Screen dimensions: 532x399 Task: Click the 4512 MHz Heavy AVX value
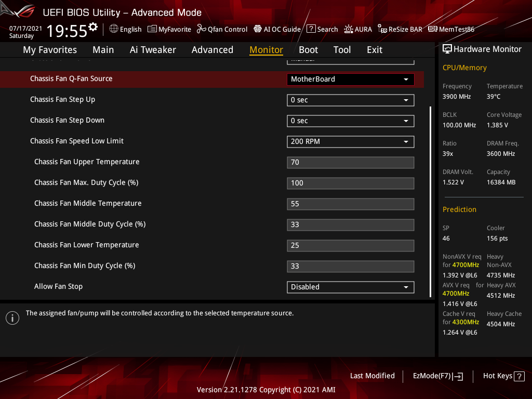[x=501, y=296]
